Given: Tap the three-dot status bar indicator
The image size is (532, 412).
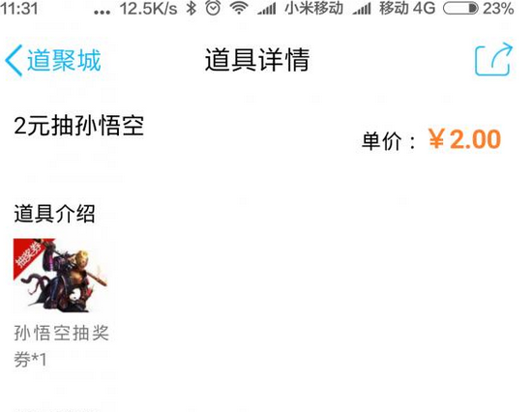Looking at the screenshot, I should coord(102,13).
